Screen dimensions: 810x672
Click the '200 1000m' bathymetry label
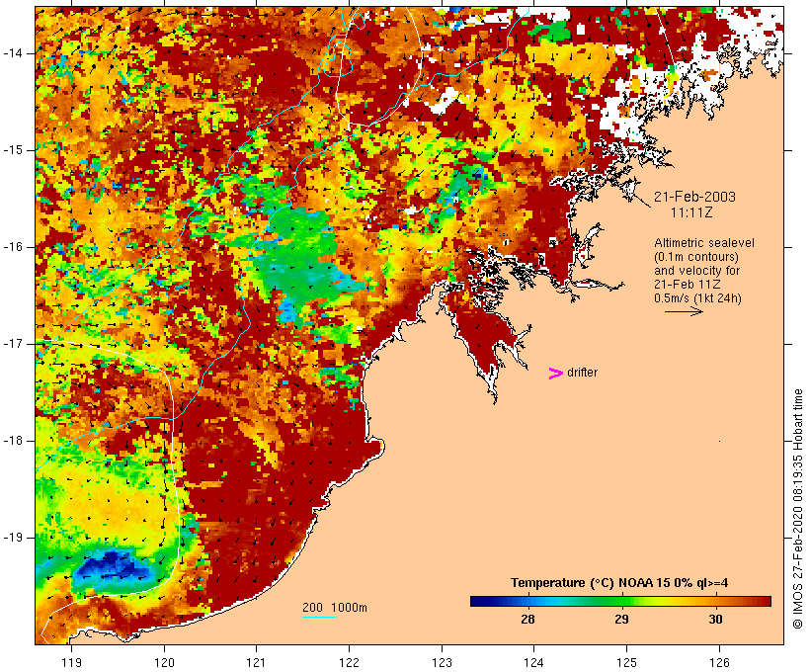[x=335, y=608]
